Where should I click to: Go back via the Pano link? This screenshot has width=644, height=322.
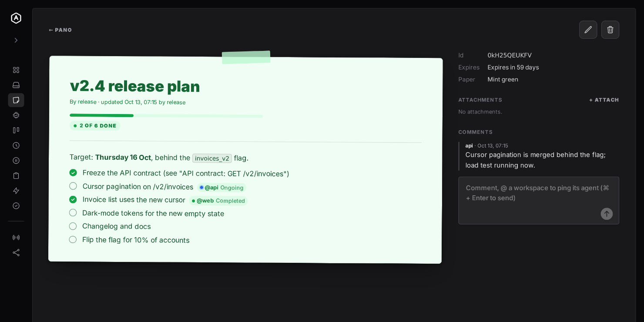click(60, 30)
